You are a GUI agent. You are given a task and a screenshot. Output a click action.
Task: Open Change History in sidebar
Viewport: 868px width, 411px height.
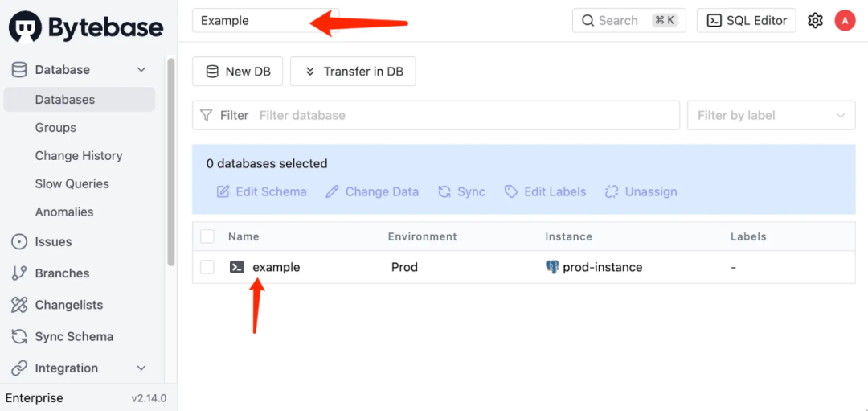(79, 156)
